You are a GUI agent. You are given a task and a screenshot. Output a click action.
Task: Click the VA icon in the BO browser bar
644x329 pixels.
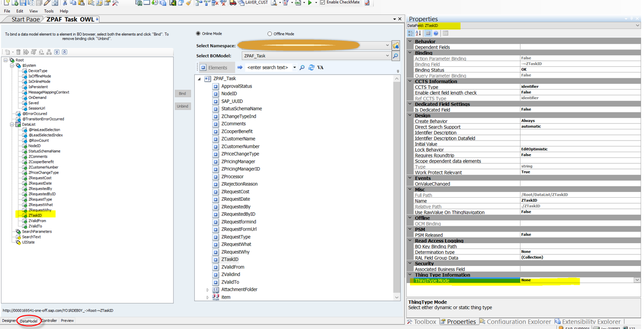(320, 68)
